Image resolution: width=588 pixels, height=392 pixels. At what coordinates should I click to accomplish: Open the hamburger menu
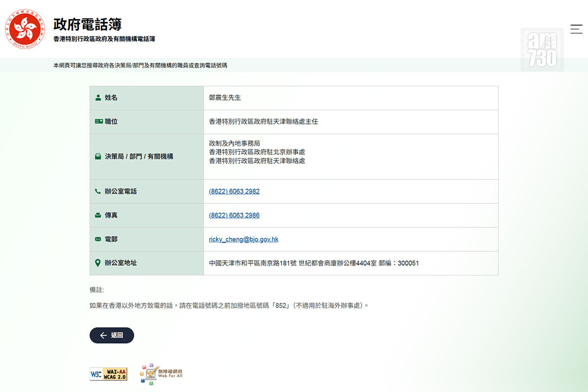(576, 29)
